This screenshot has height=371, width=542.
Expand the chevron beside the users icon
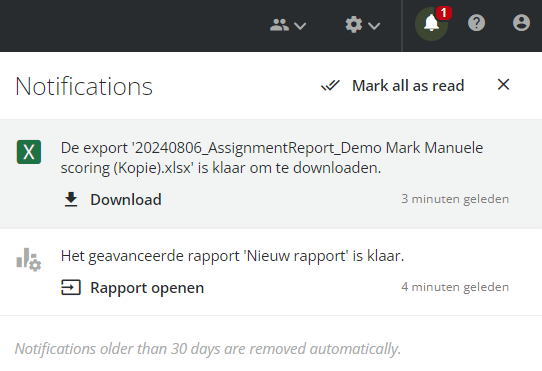click(300, 26)
